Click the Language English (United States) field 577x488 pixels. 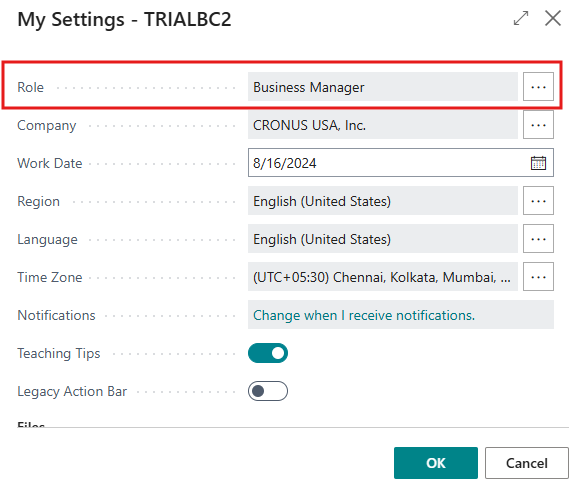click(x=383, y=239)
